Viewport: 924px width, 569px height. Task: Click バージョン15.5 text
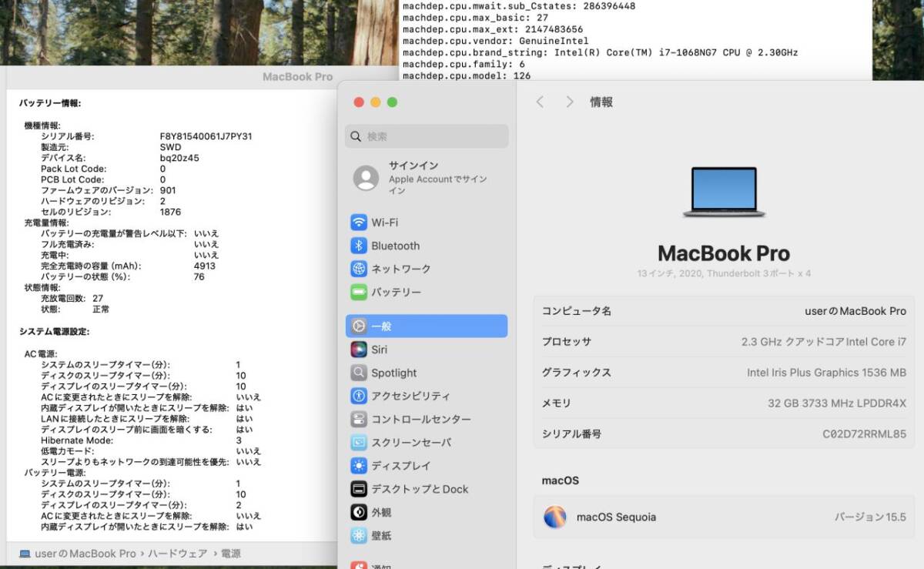point(870,517)
